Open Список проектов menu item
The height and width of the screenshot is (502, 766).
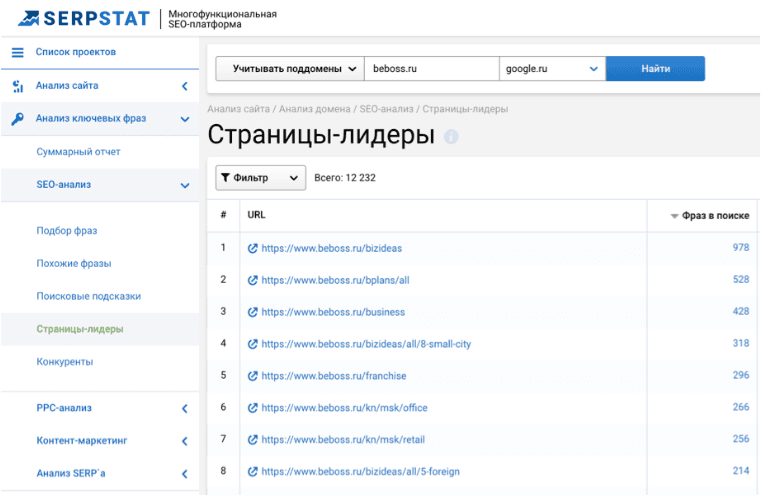[76, 52]
